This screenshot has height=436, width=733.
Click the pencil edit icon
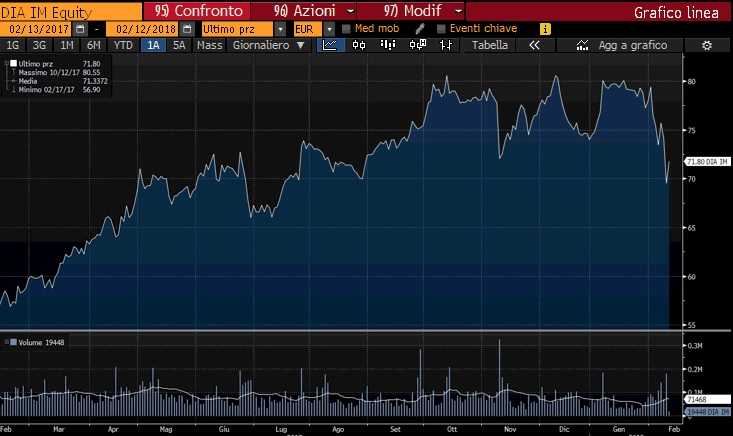(420, 29)
